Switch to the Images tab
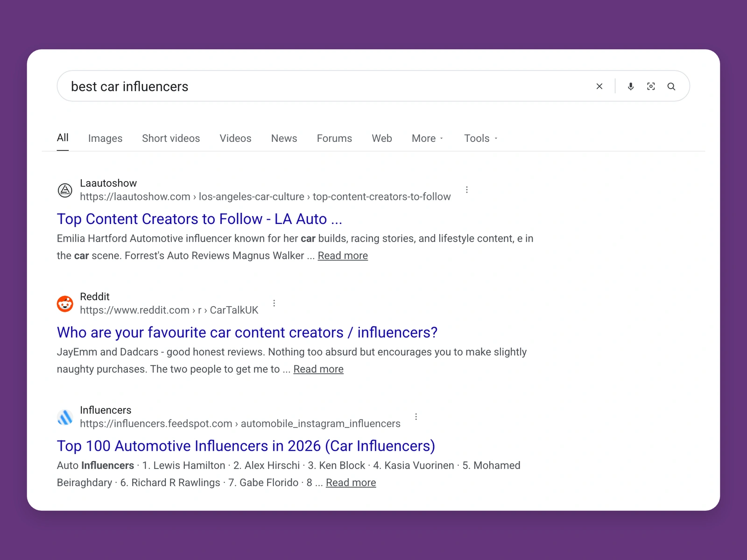The image size is (747, 560). tap(105, 139)
